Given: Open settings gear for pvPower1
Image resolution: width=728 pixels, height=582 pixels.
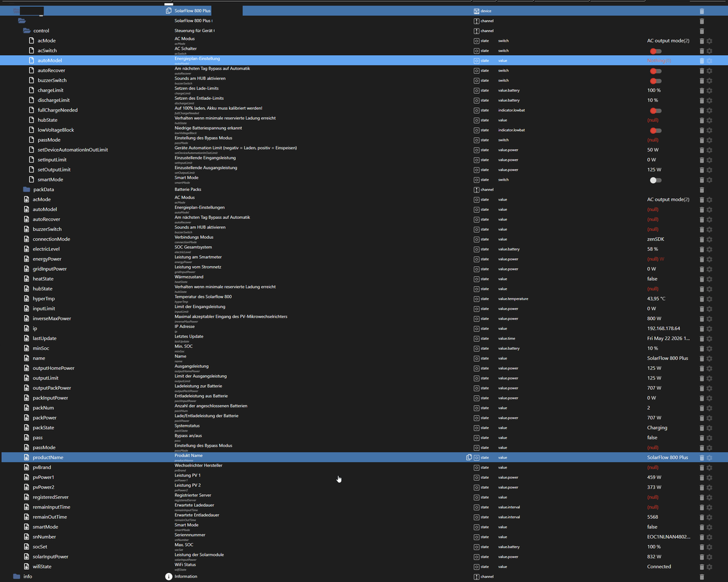Looking at the screenshot, I should point(709,478).
